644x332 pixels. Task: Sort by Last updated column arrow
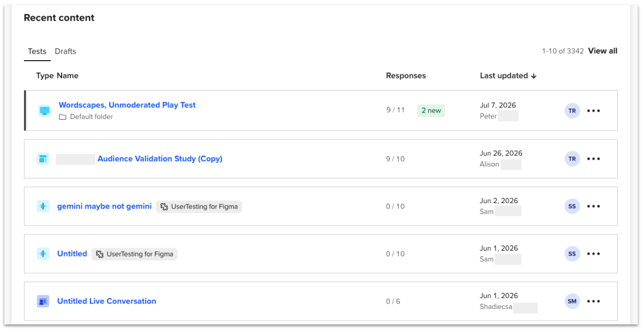click(533, 76)
